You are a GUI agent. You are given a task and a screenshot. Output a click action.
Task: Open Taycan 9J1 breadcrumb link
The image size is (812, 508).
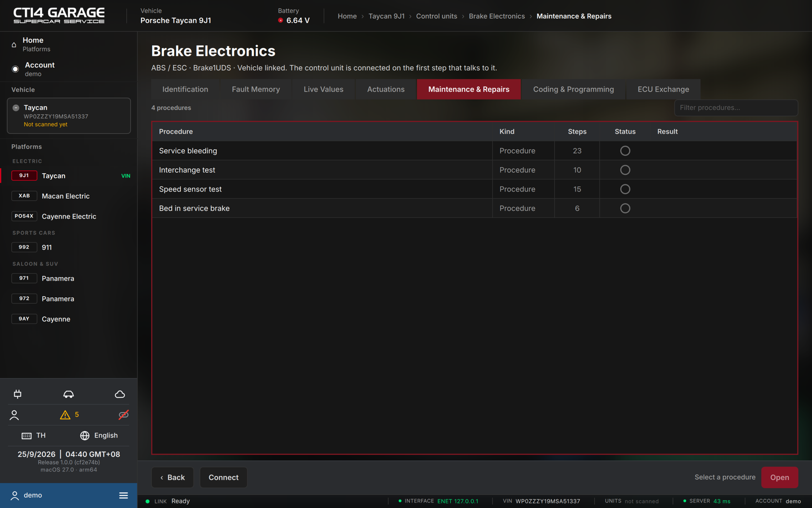point(387,16)
